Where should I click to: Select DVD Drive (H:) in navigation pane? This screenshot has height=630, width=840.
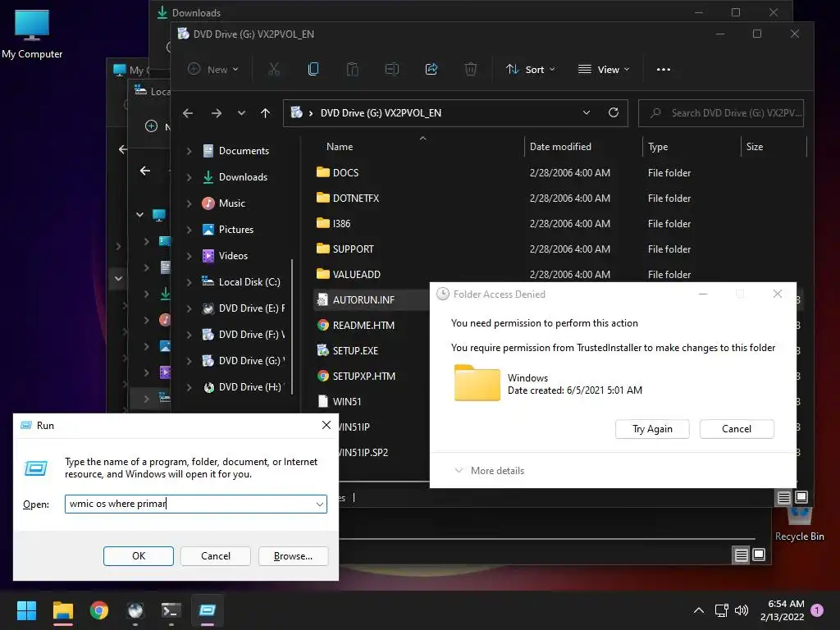click(x=243, y=387)
